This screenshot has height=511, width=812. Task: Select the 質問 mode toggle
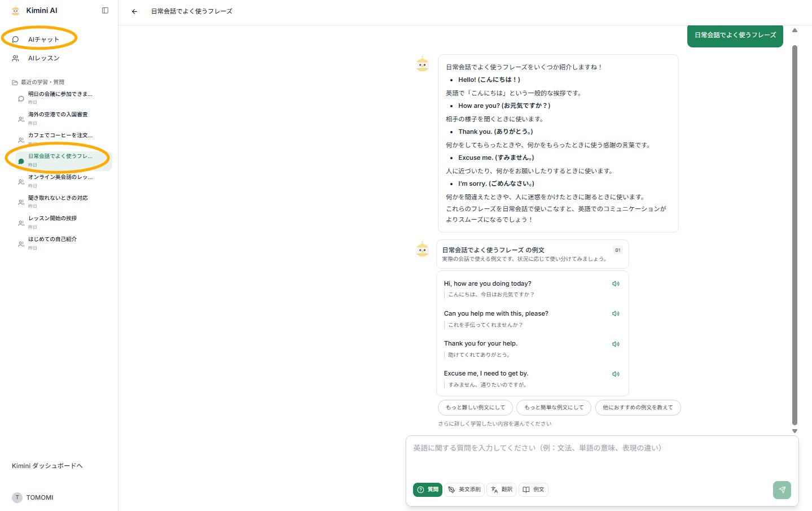point(427,490)
